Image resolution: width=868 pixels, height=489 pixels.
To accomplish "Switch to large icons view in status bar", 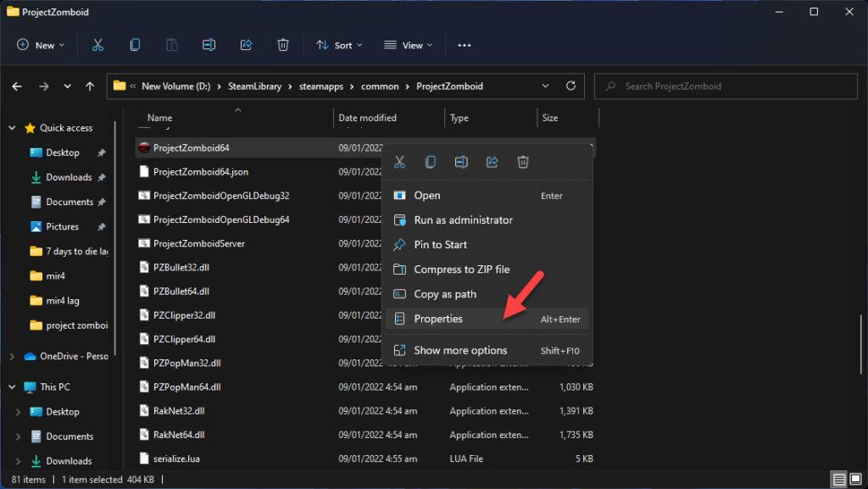I will coord(856,479).
